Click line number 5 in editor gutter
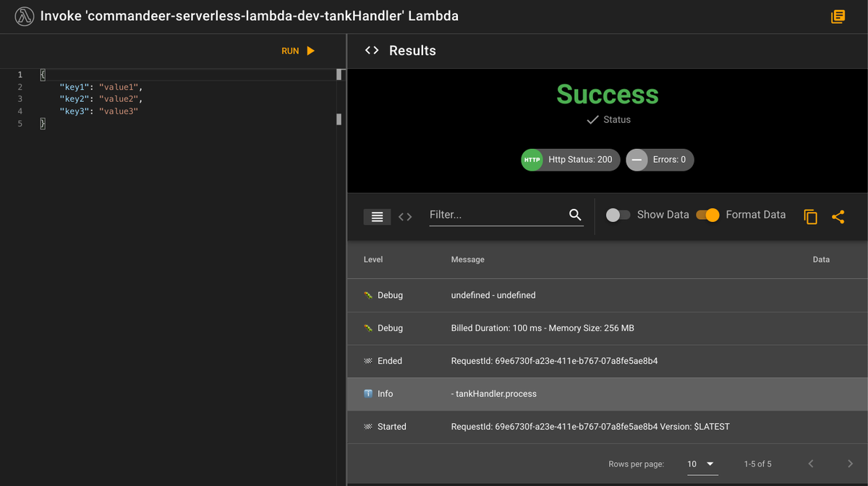The height and width of the screenshot is (486, 868). click(20, 124)
